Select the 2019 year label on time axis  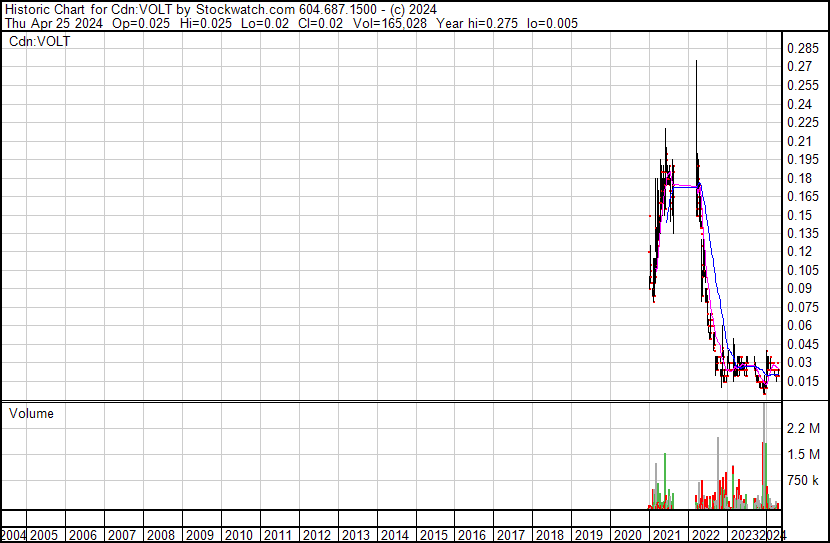(x=587, y=535)
